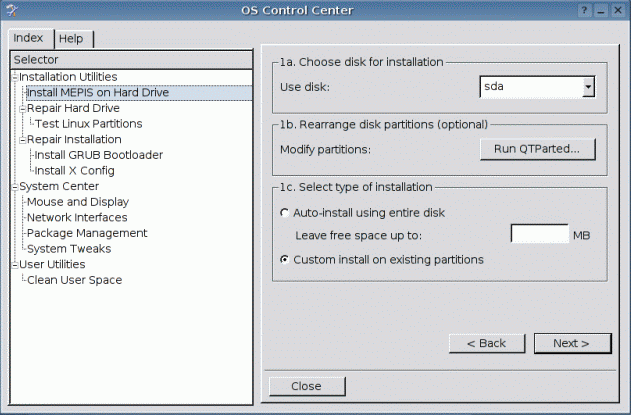Screen dimensions: 631x415
Task: Collapse the User Utilities tree node
Action: click(15, 265)
